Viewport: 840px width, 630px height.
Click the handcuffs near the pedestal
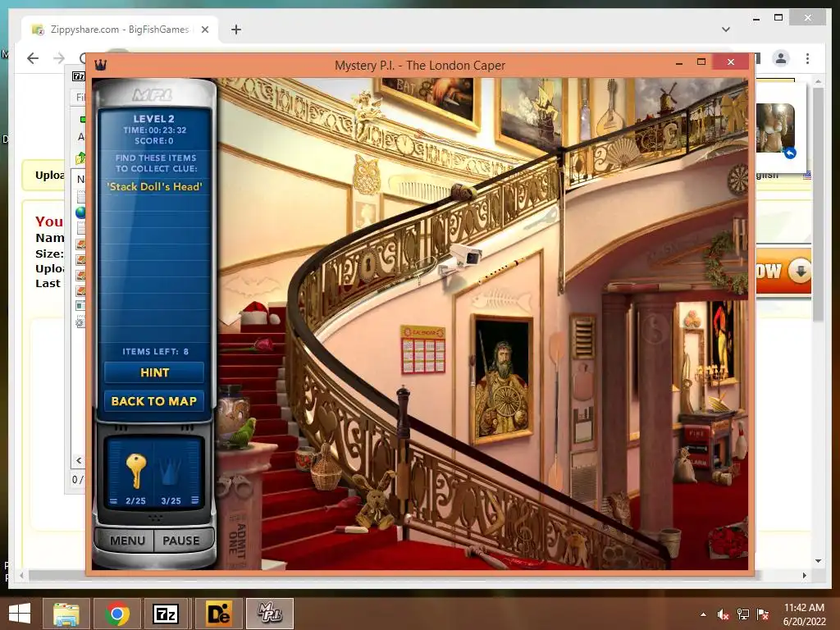pos(235,486)
